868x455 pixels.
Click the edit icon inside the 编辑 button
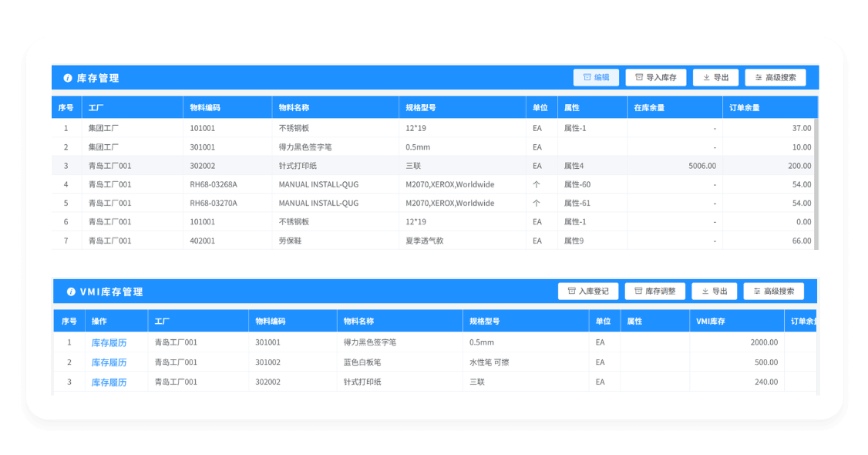click(x=587, y=77)
